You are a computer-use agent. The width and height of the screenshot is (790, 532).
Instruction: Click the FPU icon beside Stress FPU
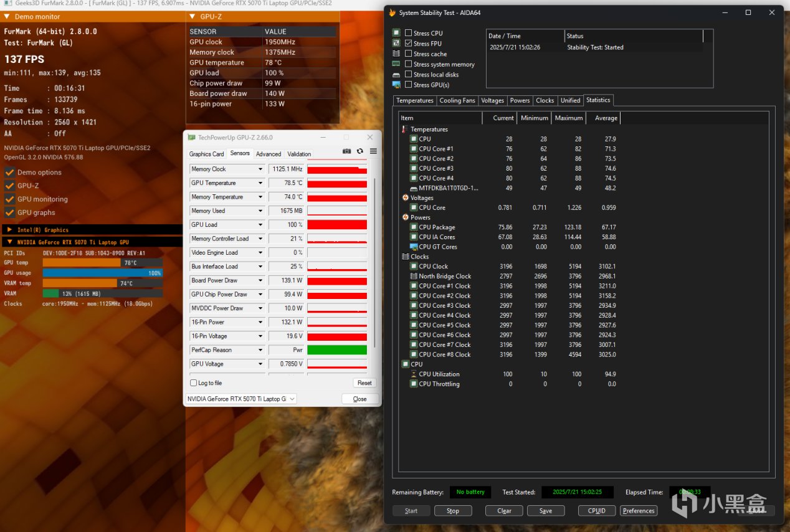[x=396, y=44]
